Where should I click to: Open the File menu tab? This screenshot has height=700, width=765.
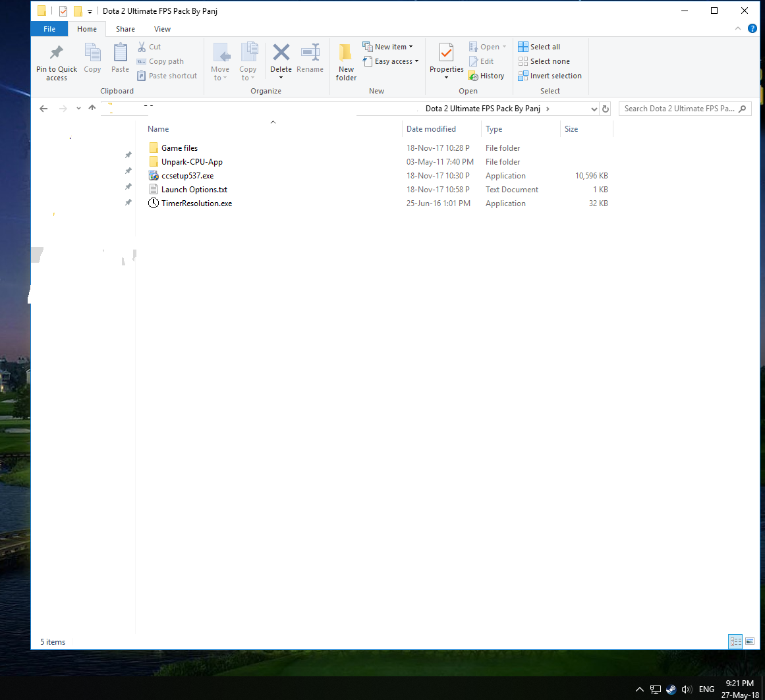[49, 29]
